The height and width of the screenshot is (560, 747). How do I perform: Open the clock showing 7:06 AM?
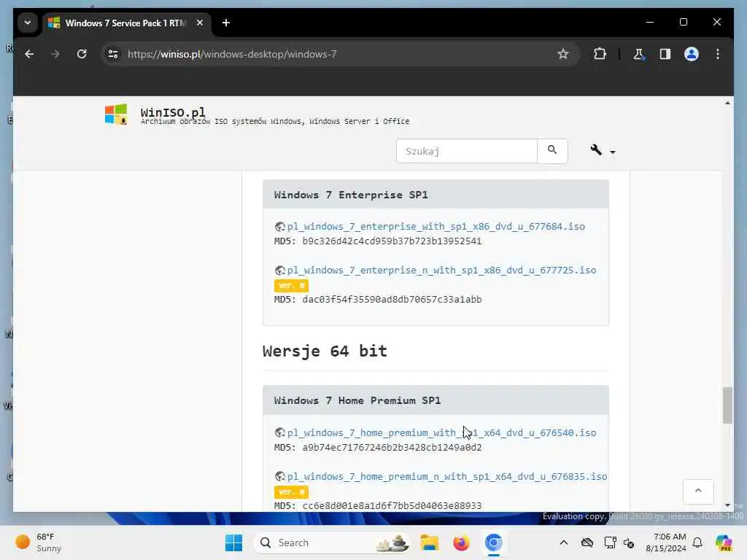(666, 542)
